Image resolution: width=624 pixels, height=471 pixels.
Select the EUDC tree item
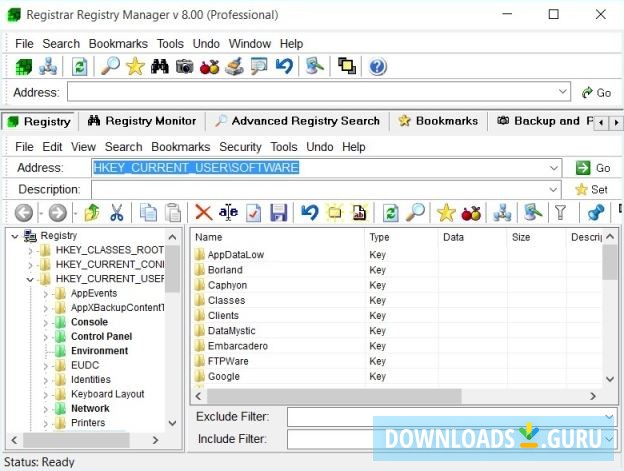(85, 365)
